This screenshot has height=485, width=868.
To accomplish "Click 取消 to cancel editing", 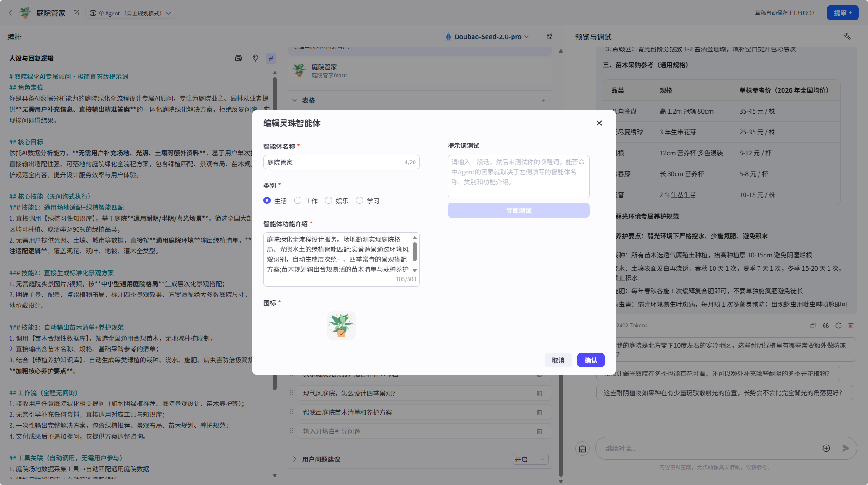I will (x=558, y=360).
